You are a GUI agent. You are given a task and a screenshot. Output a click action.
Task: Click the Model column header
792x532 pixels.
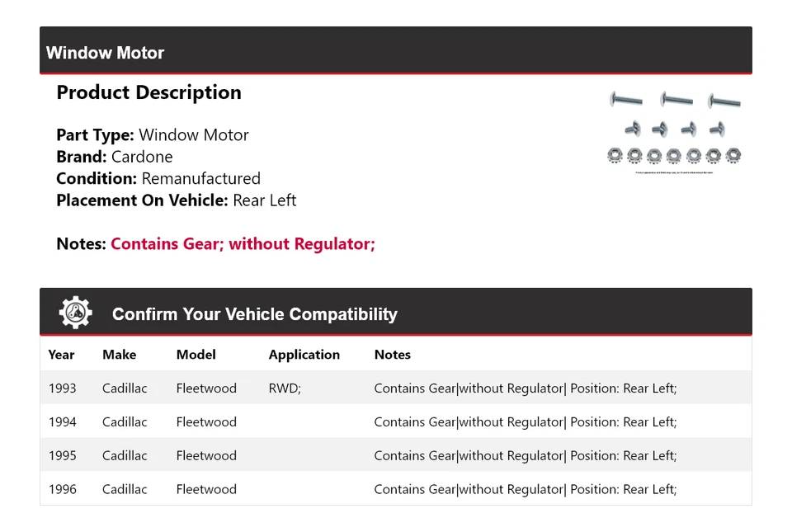[196, 355]
